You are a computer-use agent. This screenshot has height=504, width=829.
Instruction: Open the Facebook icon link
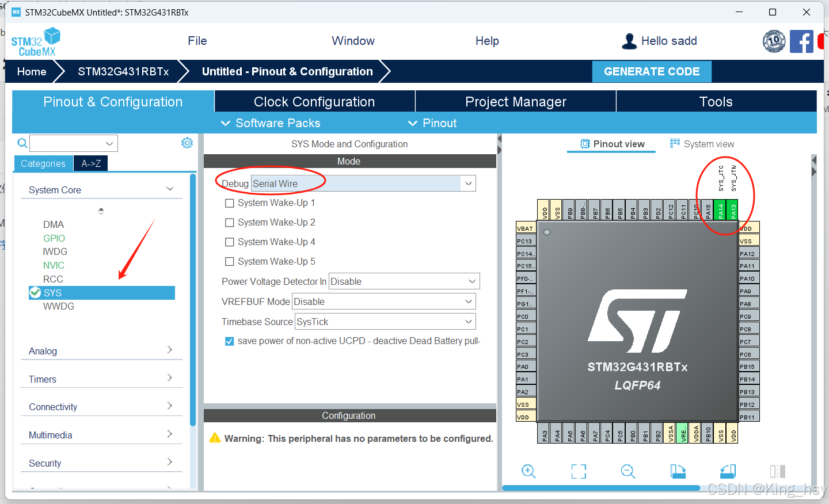[x=801, y=41]
